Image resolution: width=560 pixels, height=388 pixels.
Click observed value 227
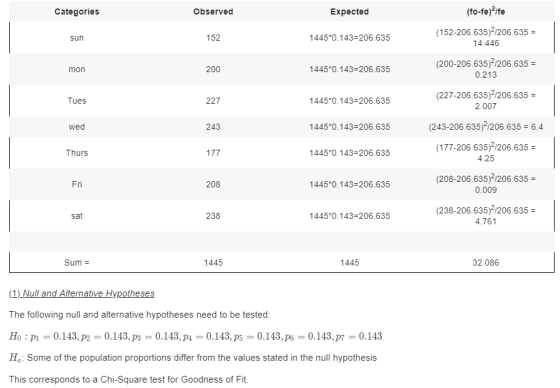click(x=213, y=101)
